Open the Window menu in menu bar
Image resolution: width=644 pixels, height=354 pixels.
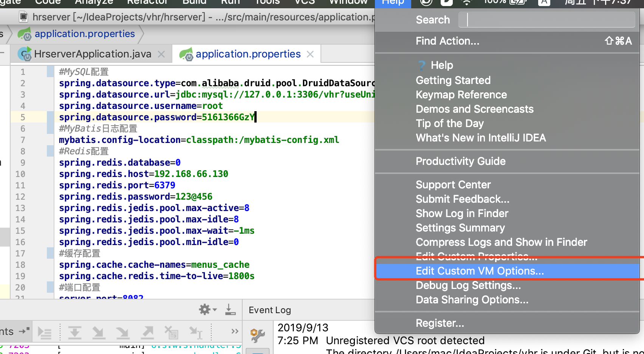click(x=348, y=2)
